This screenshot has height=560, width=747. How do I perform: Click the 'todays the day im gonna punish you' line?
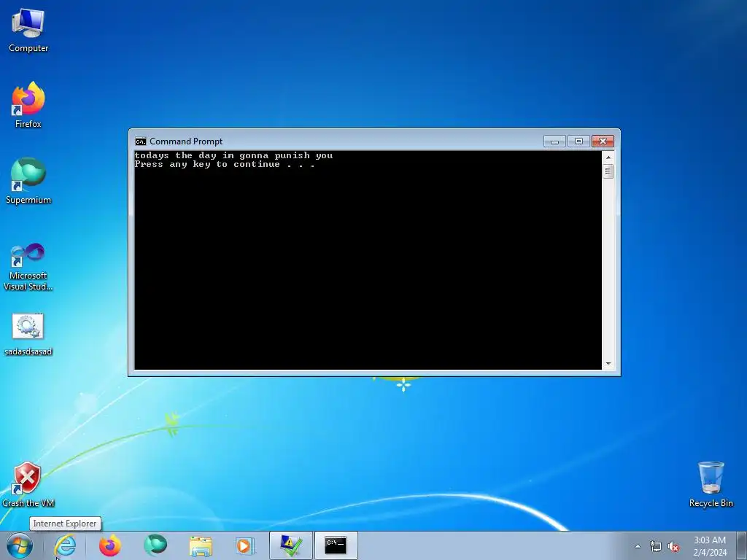(233, 156)
